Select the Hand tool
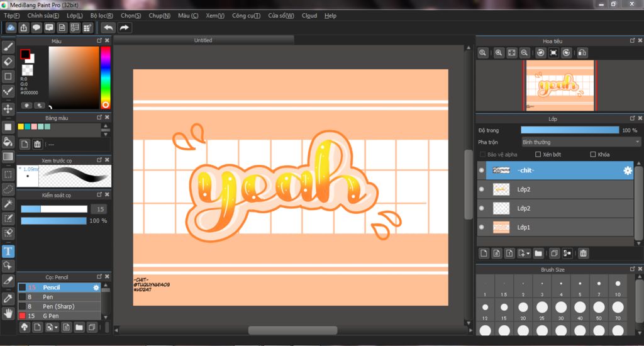Image resolution: width=644 pixels, height=346 pixels. [x=8, y=313]
